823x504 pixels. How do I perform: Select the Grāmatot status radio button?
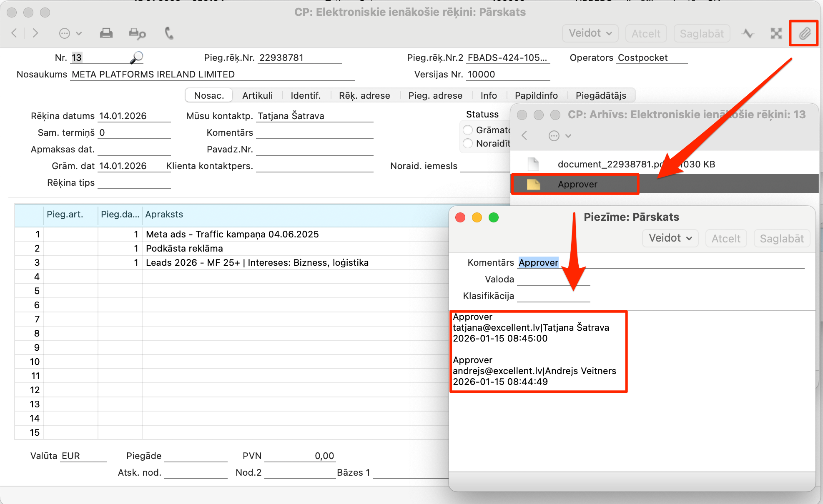pos(468,130)
